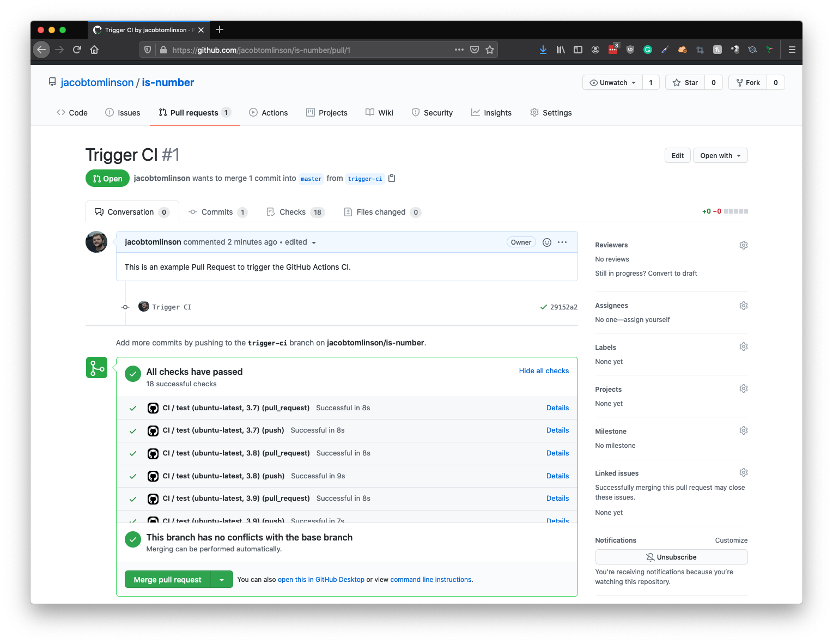Toggle bookmarking with the address bar star
Viewport: 833px width, 644px height.
489,50
